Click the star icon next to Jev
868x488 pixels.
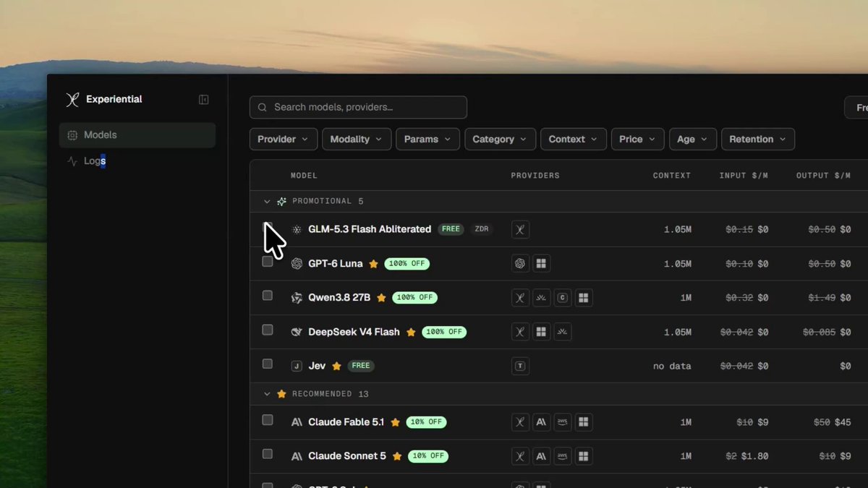(336, 367)
